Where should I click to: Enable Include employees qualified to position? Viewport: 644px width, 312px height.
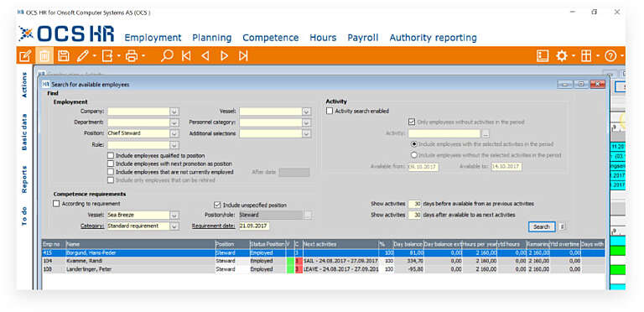coord(111,156)
